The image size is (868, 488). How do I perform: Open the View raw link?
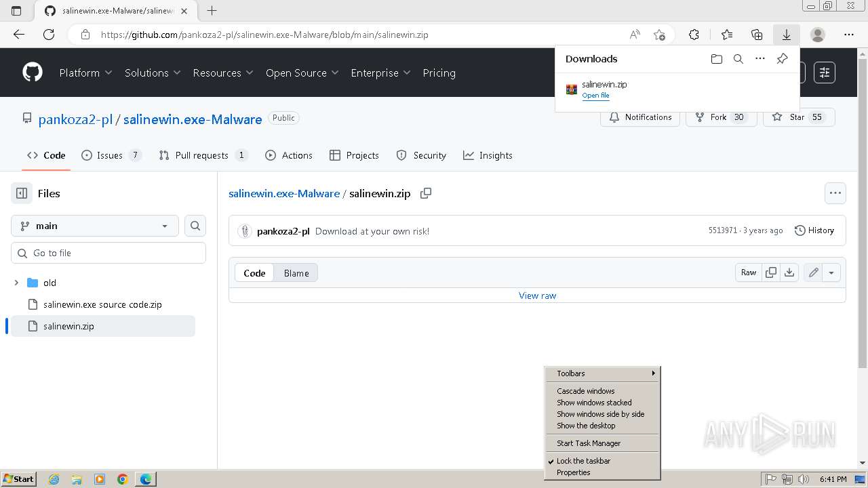click(537, 296)
